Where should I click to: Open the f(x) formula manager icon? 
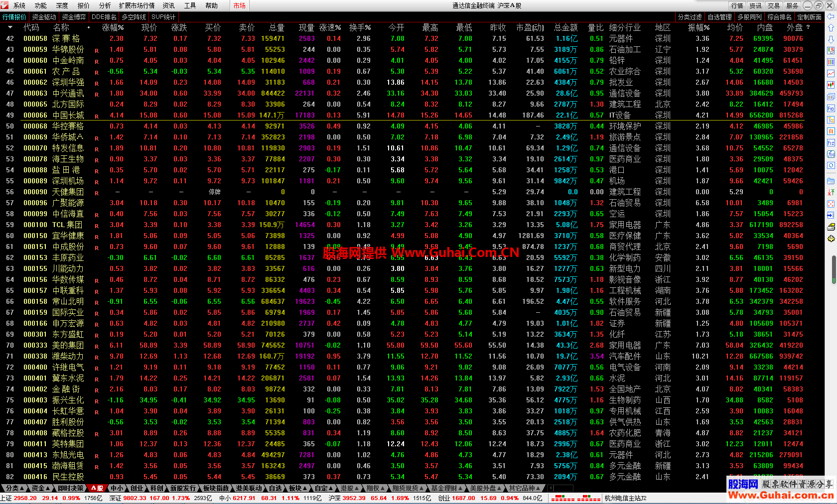coord(831,154)
